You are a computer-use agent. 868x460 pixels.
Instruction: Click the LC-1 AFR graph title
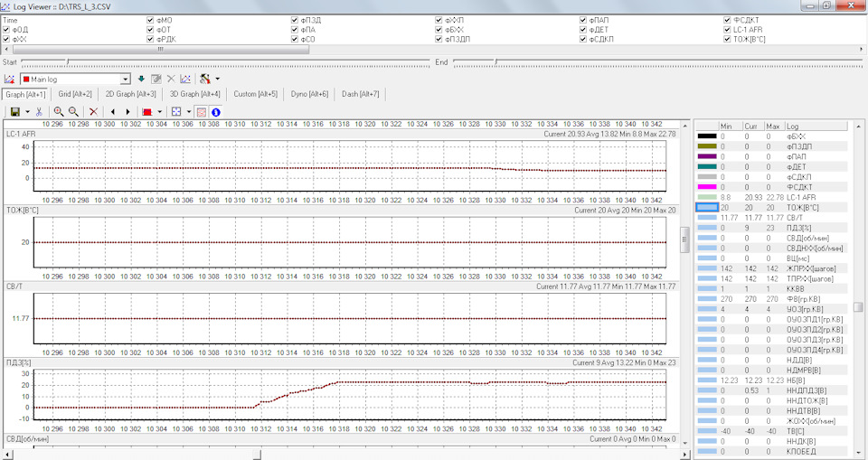(21, 134)
